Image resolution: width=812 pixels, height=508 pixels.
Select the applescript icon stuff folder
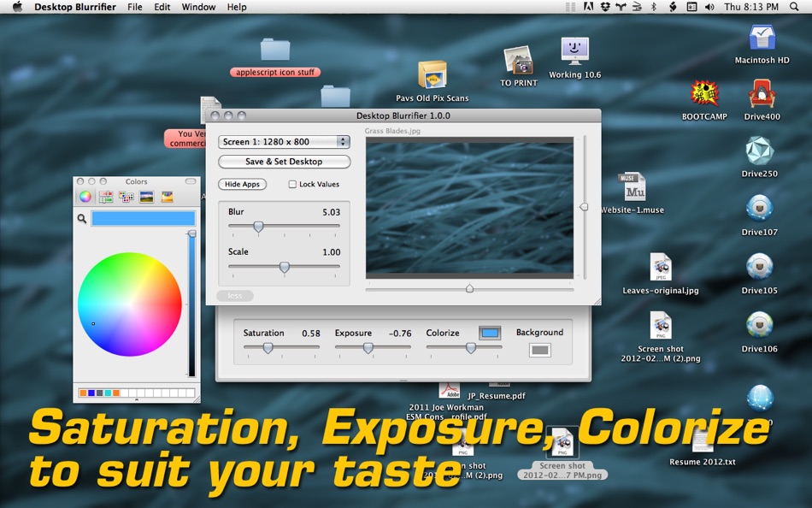pyautogui.click(x=275, y=50)
